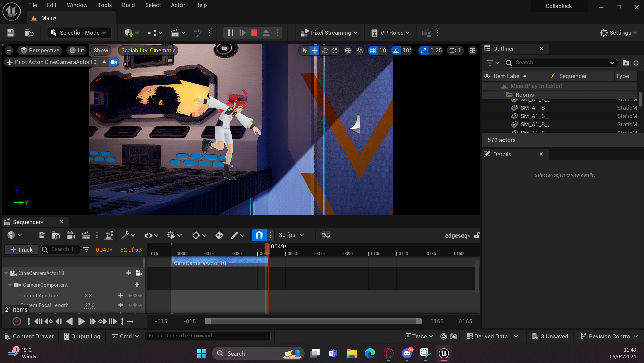Toggle Sequencer snapping magnet
This screenshot has width=644, height=363.
(x=259, y=235)
